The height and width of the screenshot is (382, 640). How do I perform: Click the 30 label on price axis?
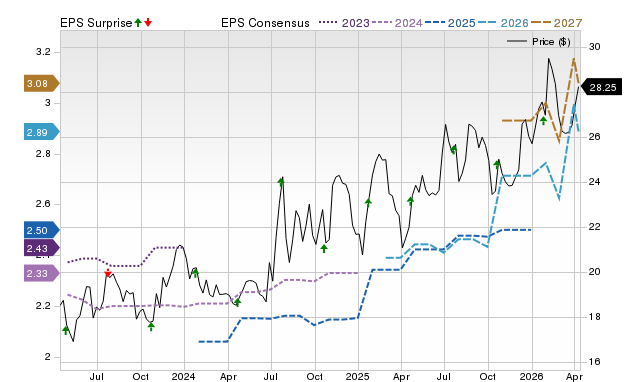pos(594,47)
